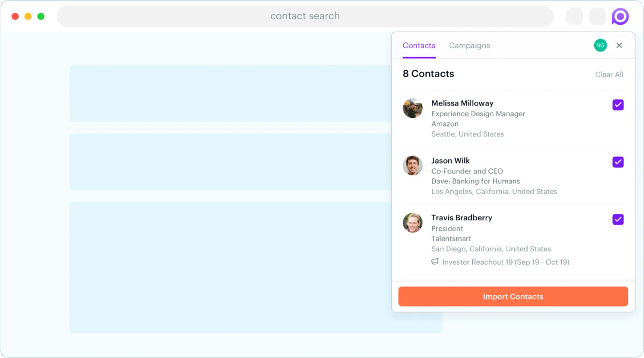Click the Investor Reachout 19 campaign label
The height and width of the screenshot is (358, 644).
point(506,262)
